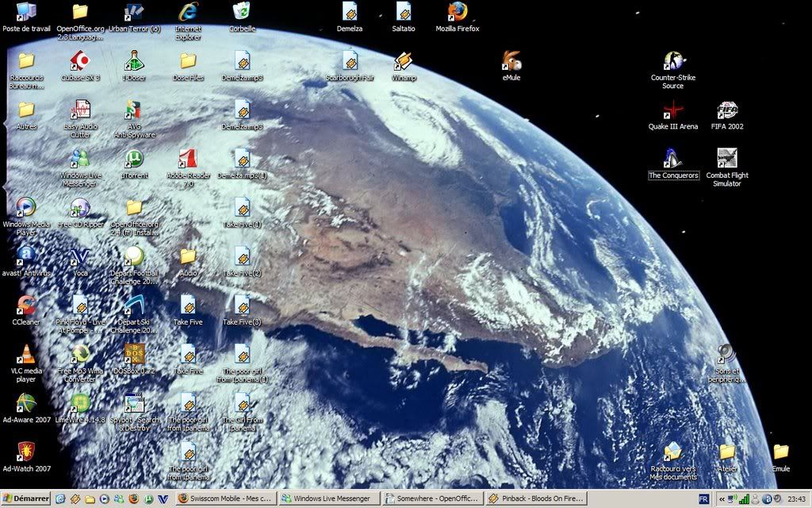Viewport: 812px width, 508px height.
Task: Switch to the Swisscom Mobile taskbar window
Action: pyautogui.click(x=225, y=498)
